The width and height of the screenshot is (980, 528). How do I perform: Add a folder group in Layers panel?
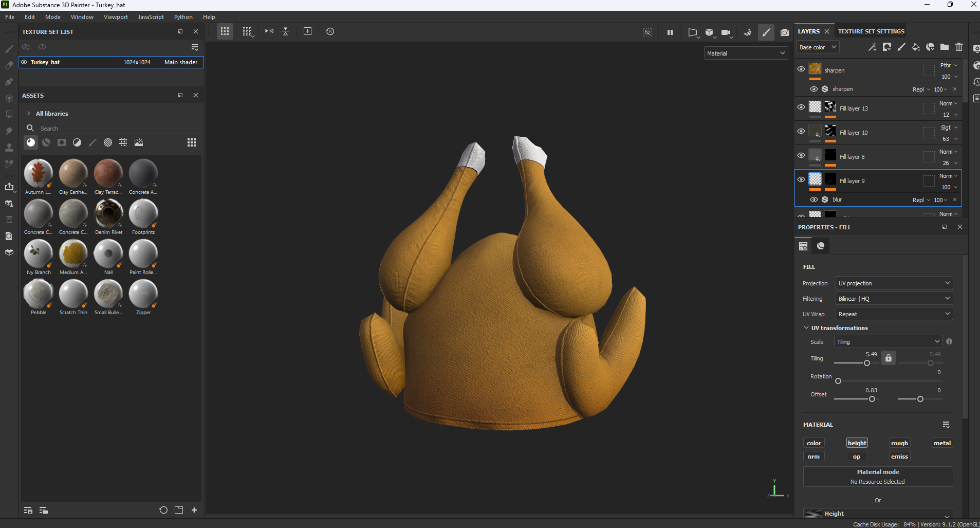(x=945, y=47)
